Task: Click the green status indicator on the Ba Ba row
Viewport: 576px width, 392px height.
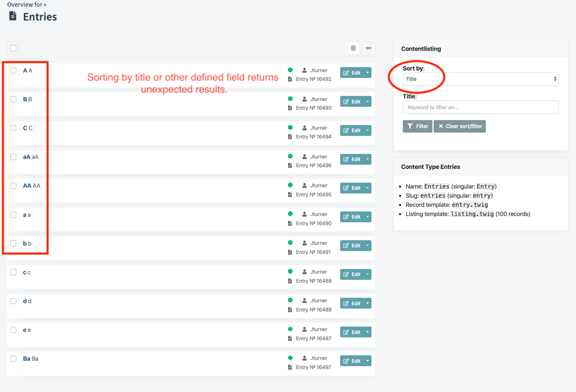Action: click(290, 357)
